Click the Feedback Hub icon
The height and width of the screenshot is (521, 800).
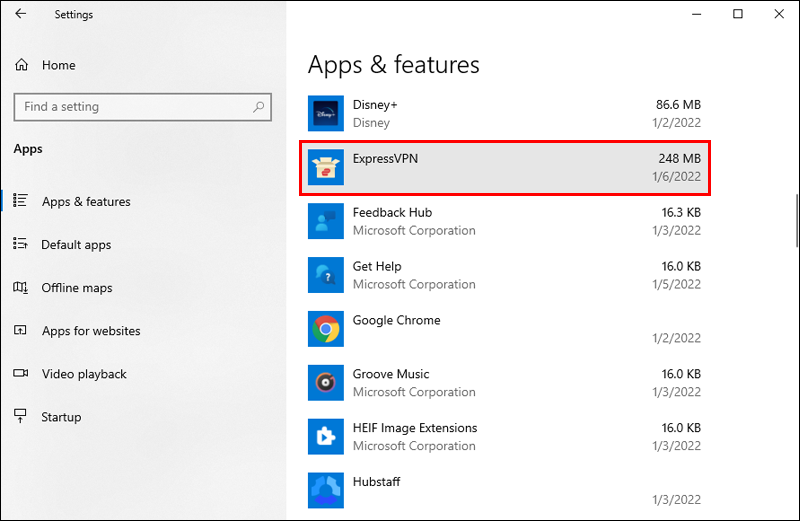pyautogui.click(x=326, y=222)
